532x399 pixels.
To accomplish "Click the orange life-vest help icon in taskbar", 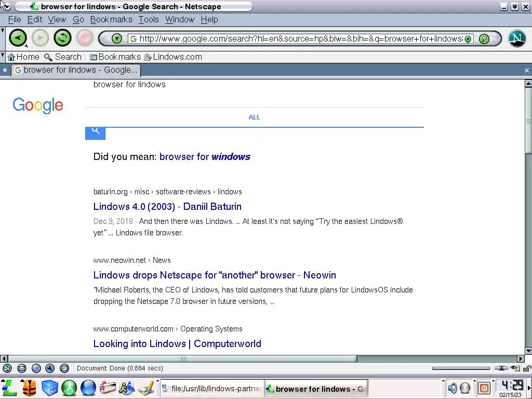I will click(x=30, y=388).
